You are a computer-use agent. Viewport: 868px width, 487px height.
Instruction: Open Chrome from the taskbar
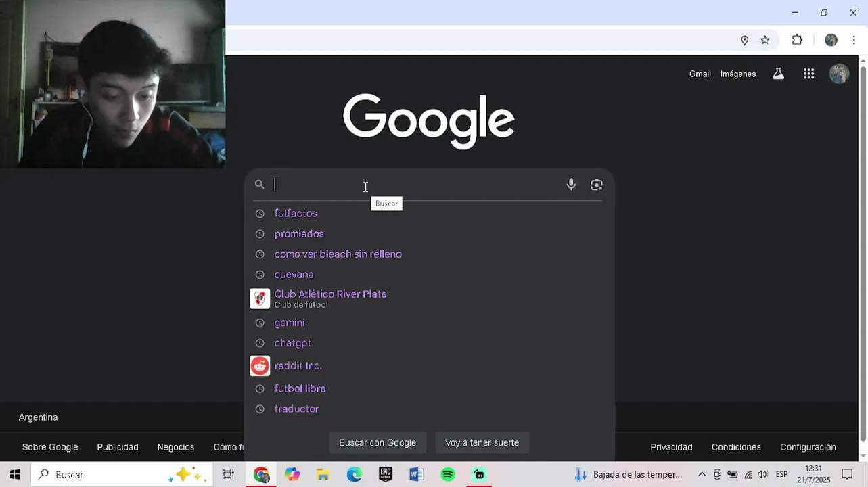point(261,475)
